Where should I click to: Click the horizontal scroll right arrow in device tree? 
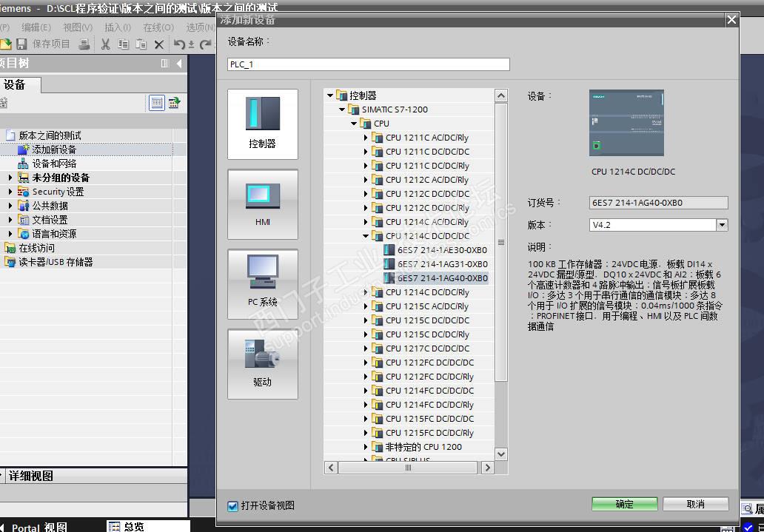[487, 468]
